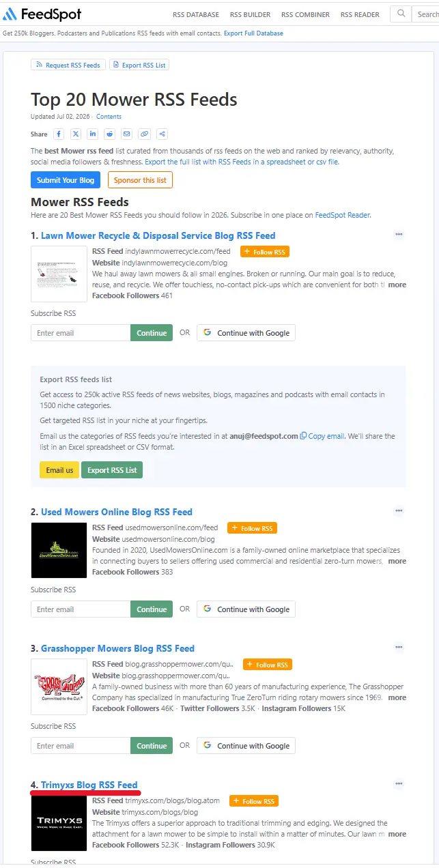Click the search magnifier icon
Screen dimensions: 439x868
(x=401, y=14)
